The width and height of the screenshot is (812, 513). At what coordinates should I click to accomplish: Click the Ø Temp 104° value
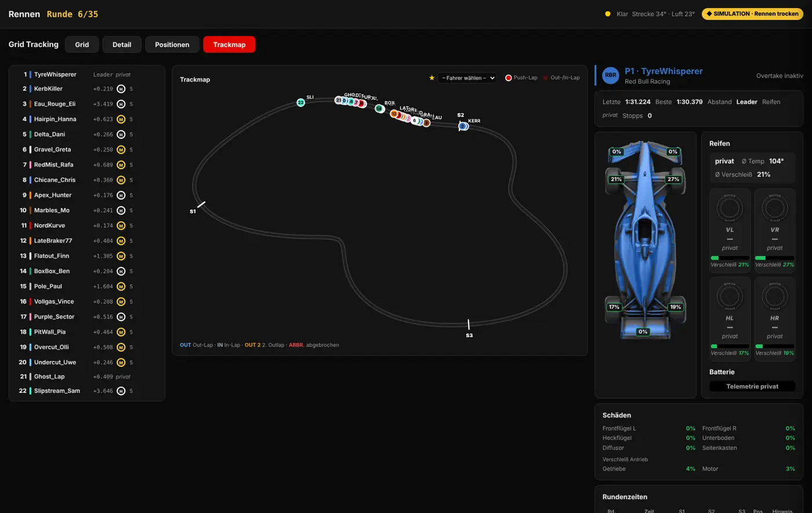(x=776, y=161)
